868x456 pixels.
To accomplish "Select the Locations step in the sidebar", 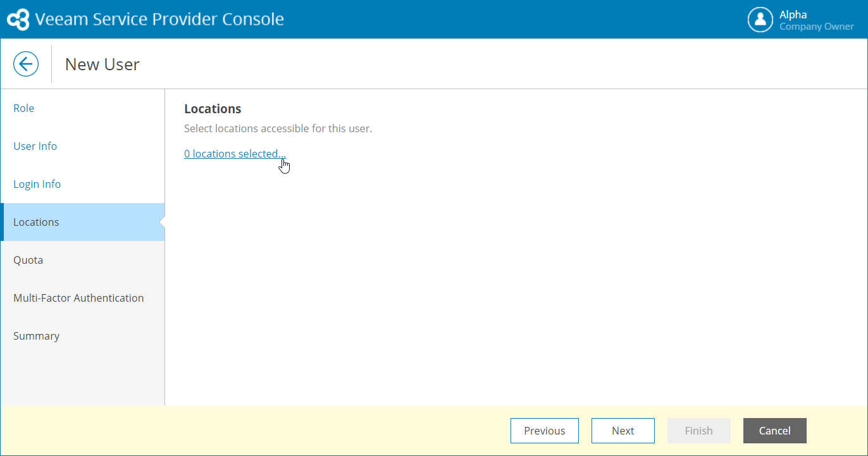I will click(37, 222).
